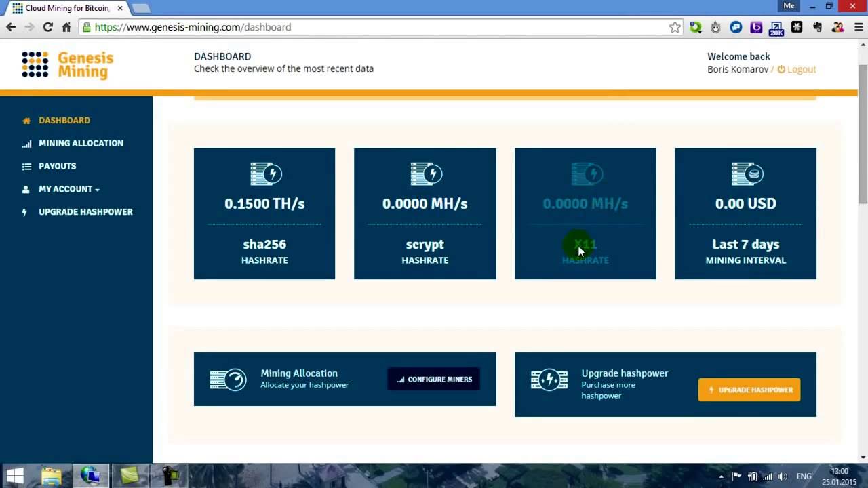Click the Configure Miners button

coord(433,380)
